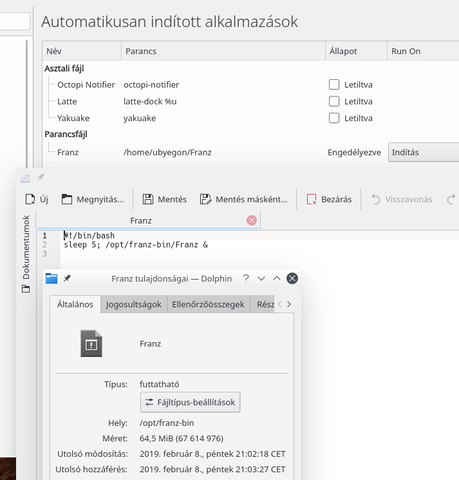Image resolution: width=459 pixels, height=480 pixels.
Task: Switch to the Jogosultságok tab
Action: tap(133, 304)
